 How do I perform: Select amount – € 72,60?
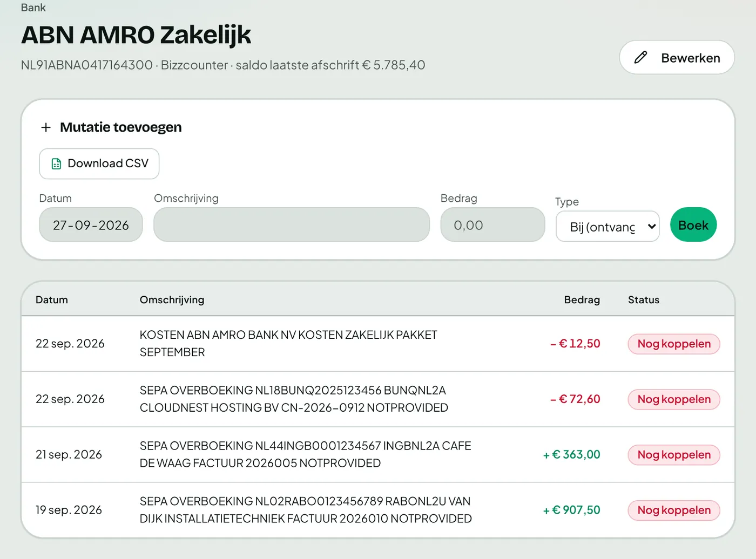coord(575,399)
